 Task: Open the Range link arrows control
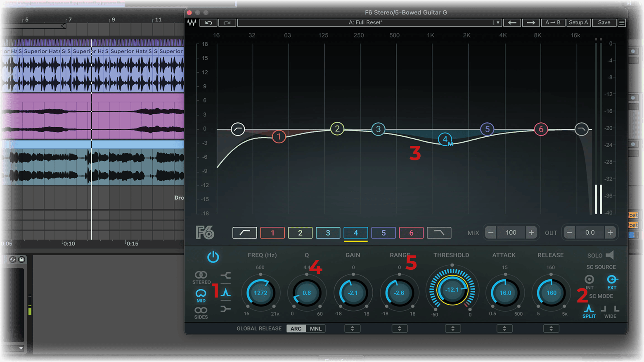coord(399,329)
